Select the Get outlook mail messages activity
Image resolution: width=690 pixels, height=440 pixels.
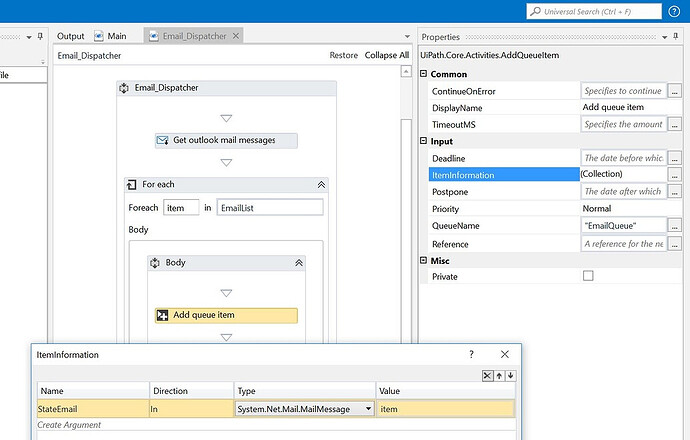pos(226,140)
